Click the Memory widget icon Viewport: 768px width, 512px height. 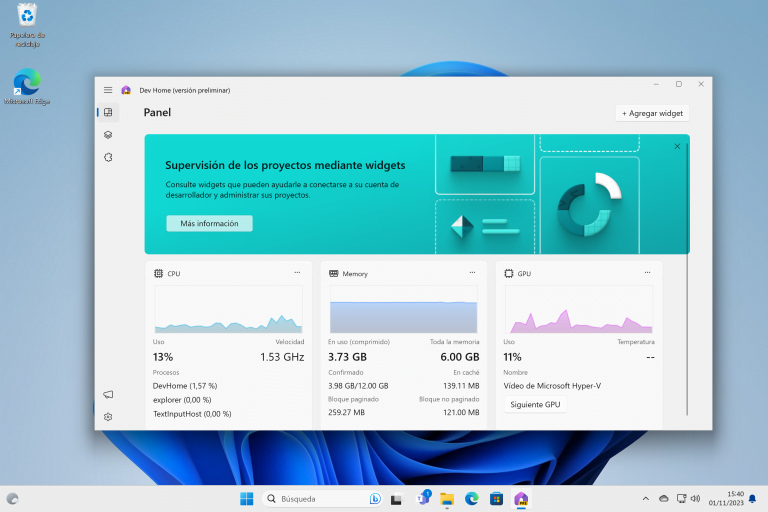coord(334,273)
